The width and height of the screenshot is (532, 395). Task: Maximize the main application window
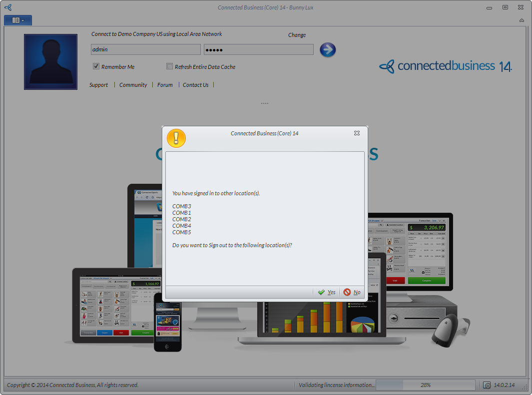click(505, 7)
